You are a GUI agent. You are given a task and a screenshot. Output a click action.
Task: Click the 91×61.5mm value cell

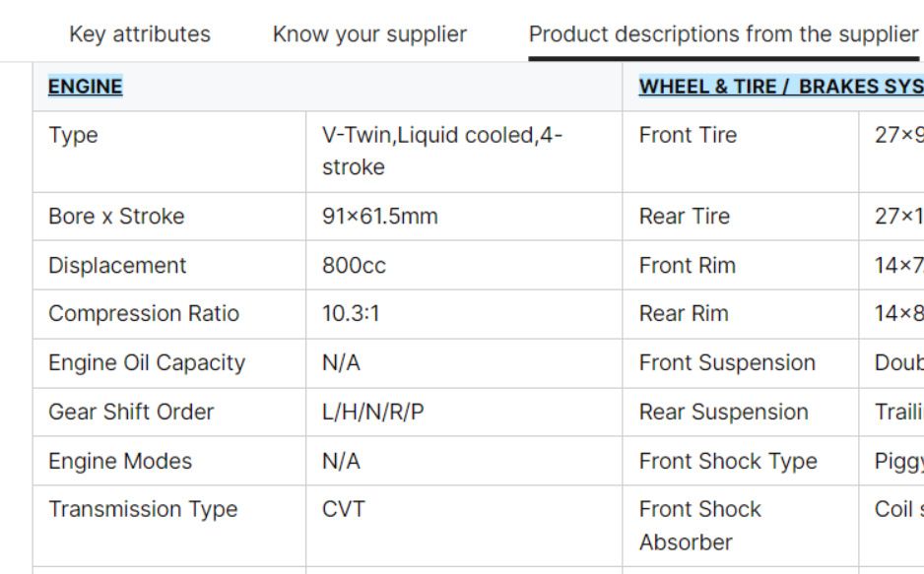click(x=380, y=217)
